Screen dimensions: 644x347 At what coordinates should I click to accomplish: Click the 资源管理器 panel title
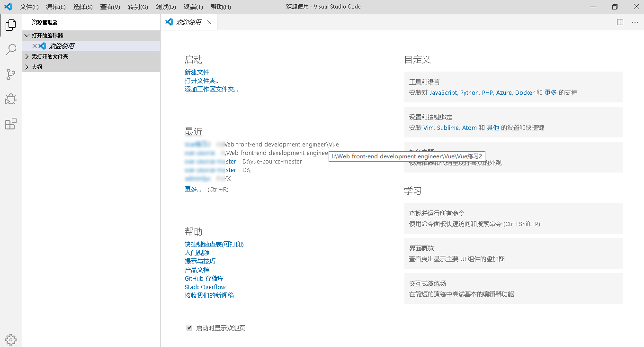click(45, 22)
